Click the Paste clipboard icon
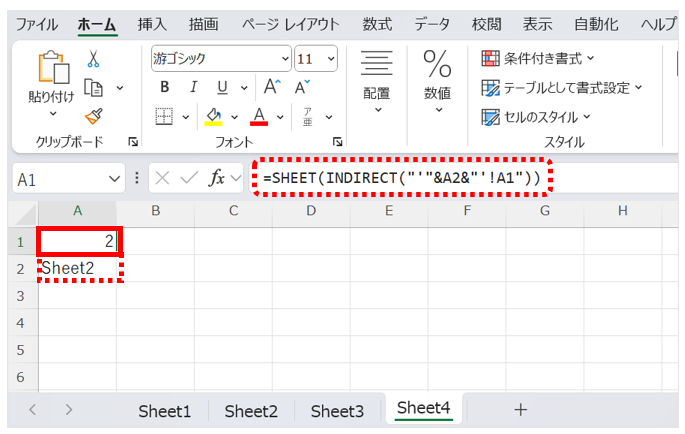The width and height of the screenshot is (685, 434). tap(53, 68)
